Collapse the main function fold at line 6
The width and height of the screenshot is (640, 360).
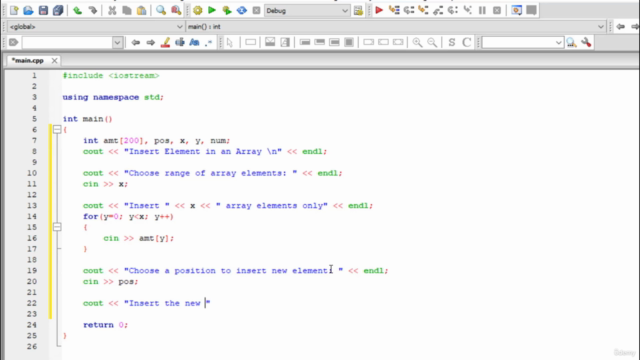coord(57,130)
